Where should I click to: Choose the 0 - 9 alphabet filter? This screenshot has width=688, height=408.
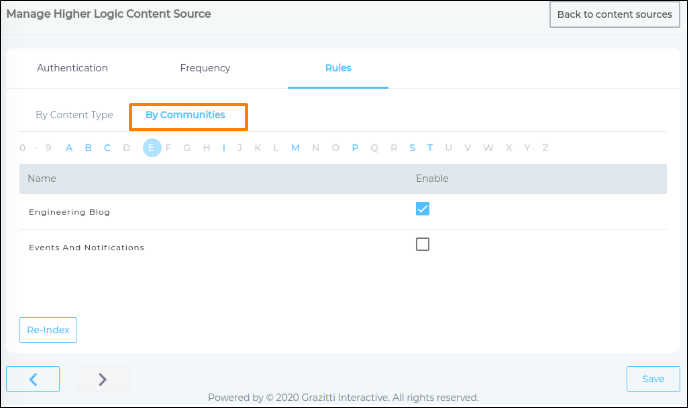click(33, 148)
